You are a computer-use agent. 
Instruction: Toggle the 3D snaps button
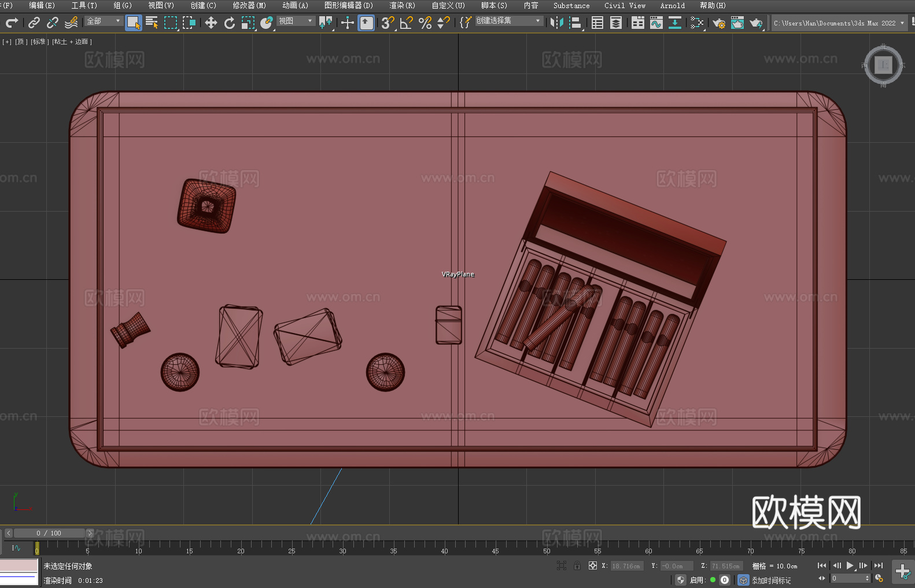click(388, 23)
